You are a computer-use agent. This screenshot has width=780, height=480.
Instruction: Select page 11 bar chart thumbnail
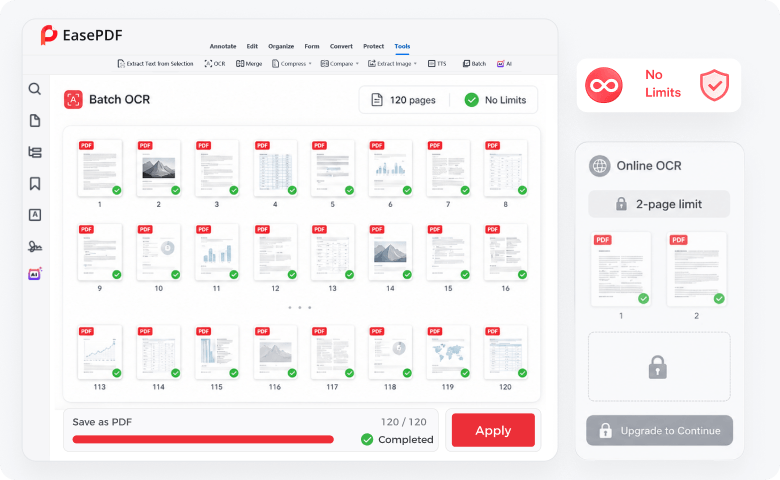click(x=216, y=252)
